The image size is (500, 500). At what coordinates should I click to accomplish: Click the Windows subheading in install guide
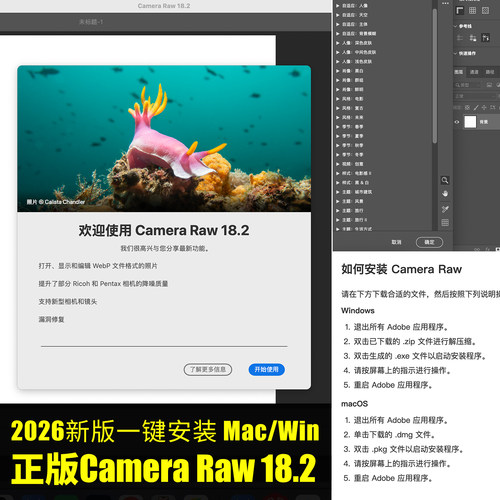[x=358, y=311]
